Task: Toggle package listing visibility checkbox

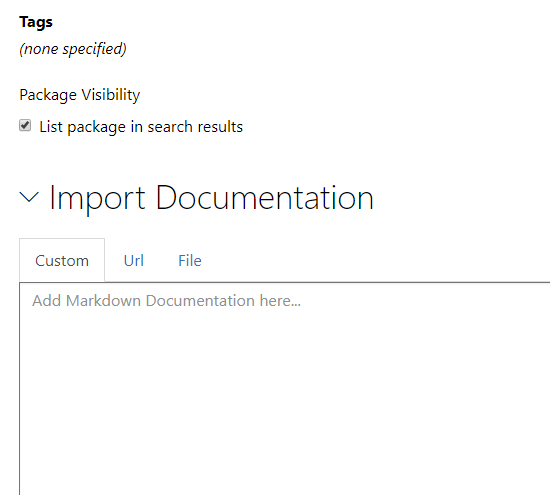Action: tap(25, 126)
